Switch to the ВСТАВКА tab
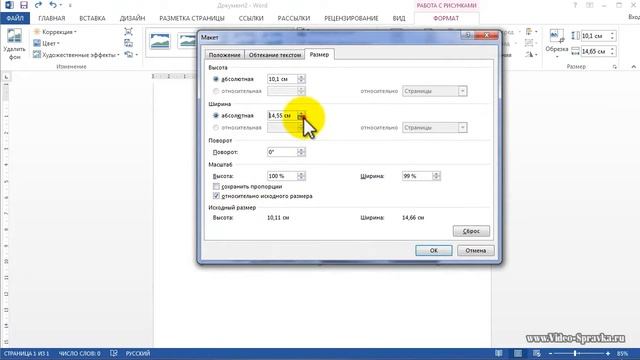This screenshot has width=640, height=360. click(92, 18)
